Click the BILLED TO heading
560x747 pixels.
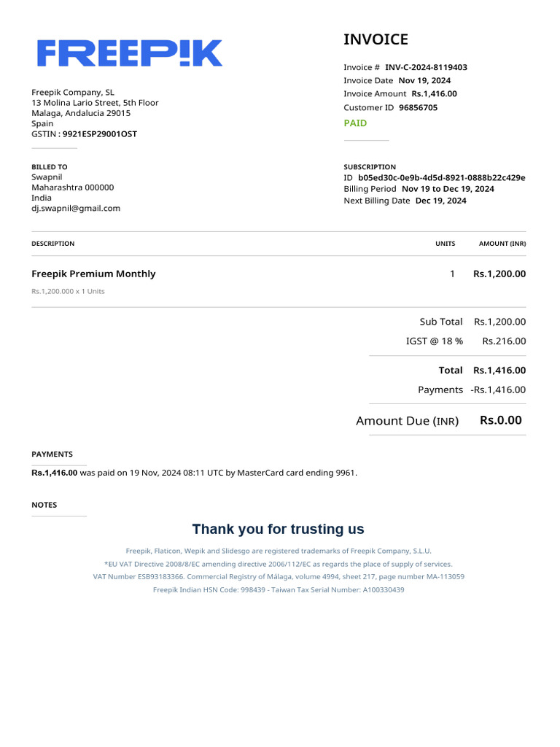[x=49, y=167]
